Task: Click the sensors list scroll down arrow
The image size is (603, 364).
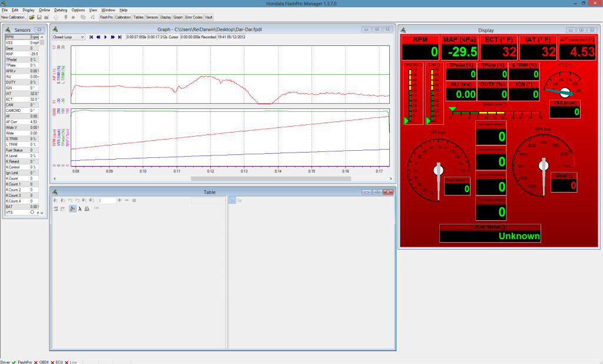Action: (x=42, y=213)
